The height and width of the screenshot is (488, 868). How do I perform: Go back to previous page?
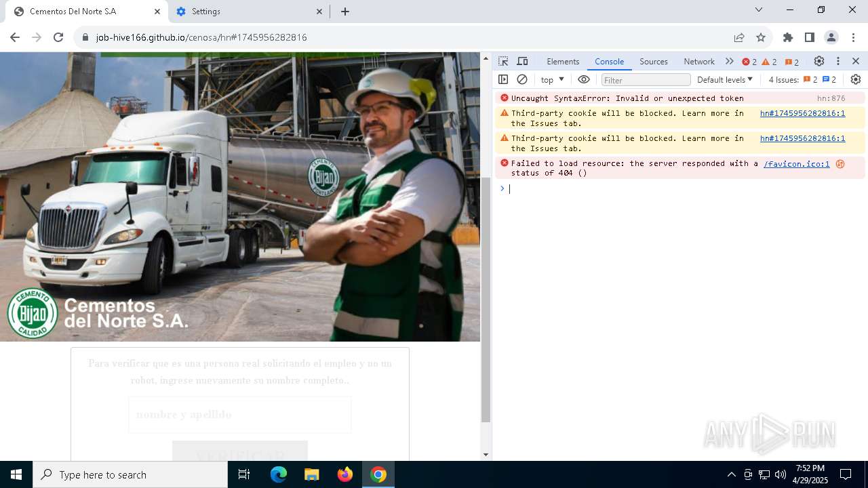coord(15,37)
